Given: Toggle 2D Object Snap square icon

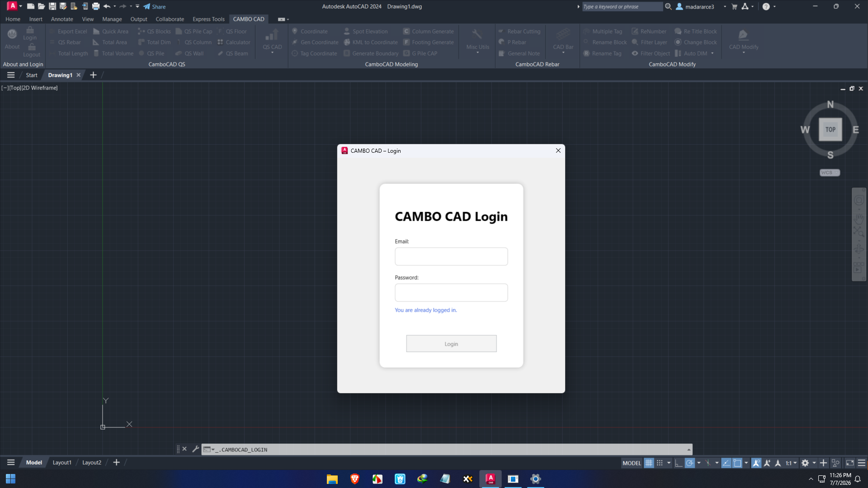Looking at the screenshot, I should tap(737, 463).
